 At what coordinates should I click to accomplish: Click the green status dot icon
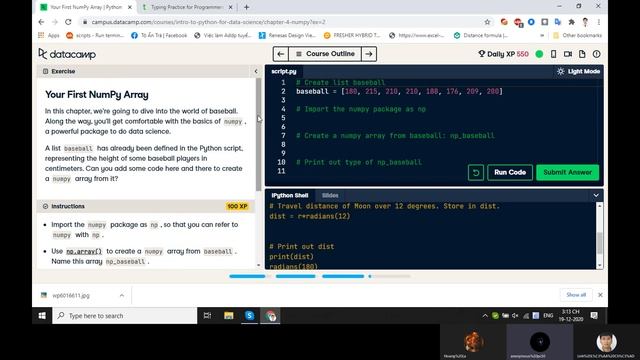(539, 54)
